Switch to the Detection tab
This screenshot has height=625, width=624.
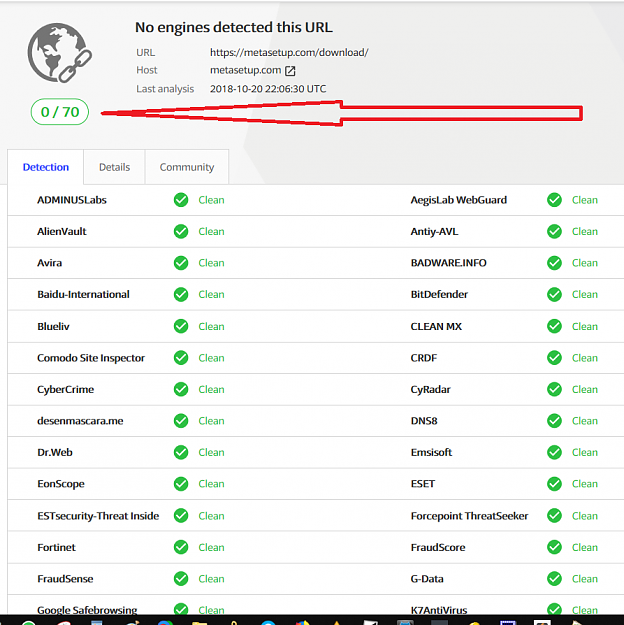pos(45,167)
